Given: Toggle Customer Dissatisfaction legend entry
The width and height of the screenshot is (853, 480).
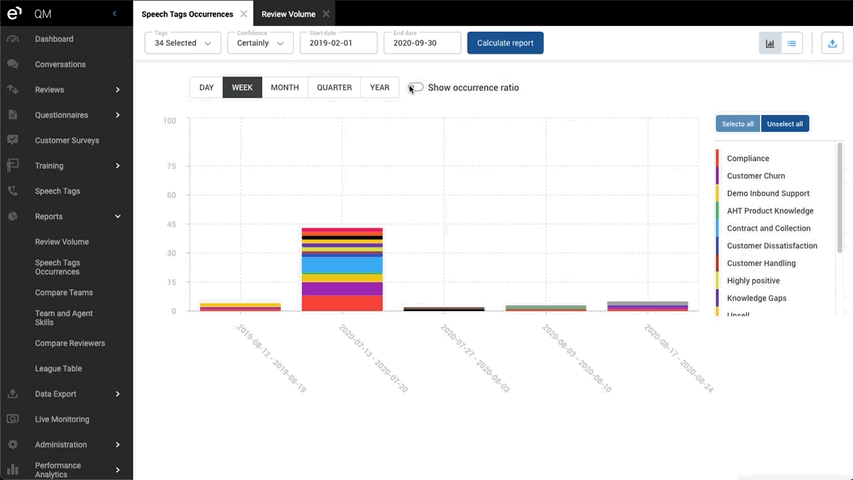Looking at the screenshot, I should click(771, 245).
